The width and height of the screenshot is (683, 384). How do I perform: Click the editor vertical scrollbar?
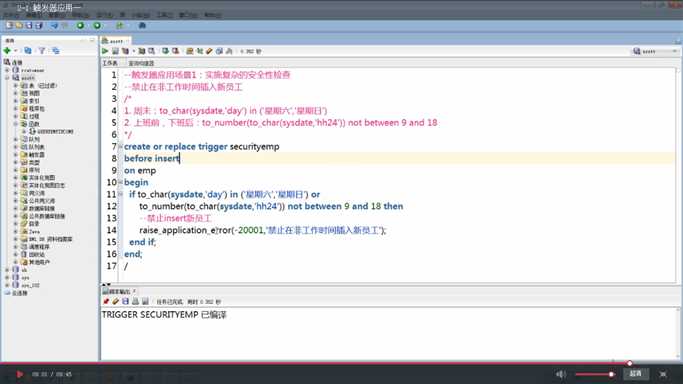(x=678, y=174)
